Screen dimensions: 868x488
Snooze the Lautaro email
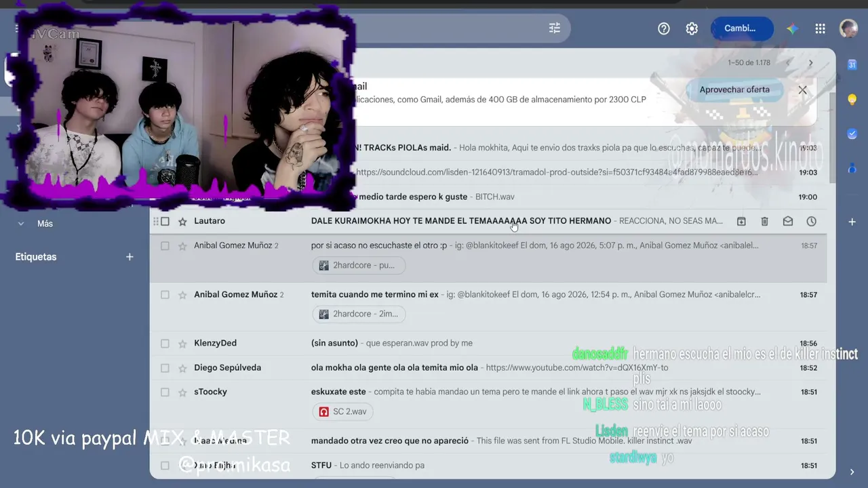811,221
